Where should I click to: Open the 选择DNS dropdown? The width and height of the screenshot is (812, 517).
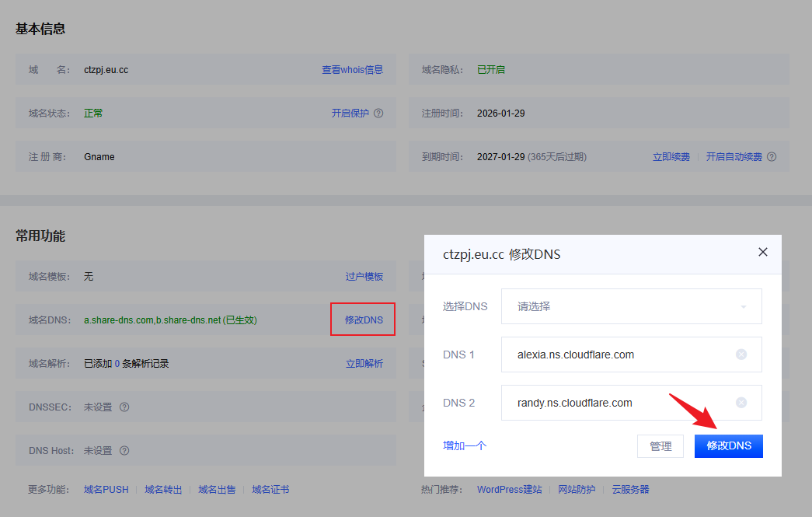pyautogui.click(x=631, y=306)
